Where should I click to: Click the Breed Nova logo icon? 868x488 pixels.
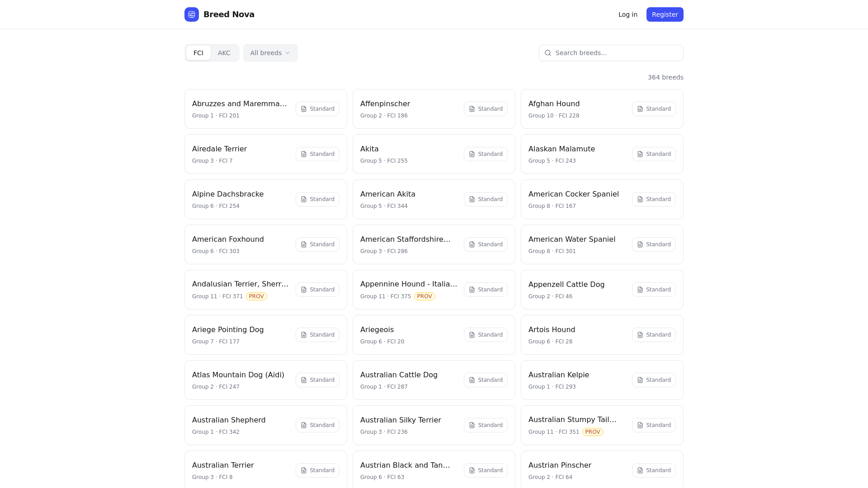coord(192,14)
